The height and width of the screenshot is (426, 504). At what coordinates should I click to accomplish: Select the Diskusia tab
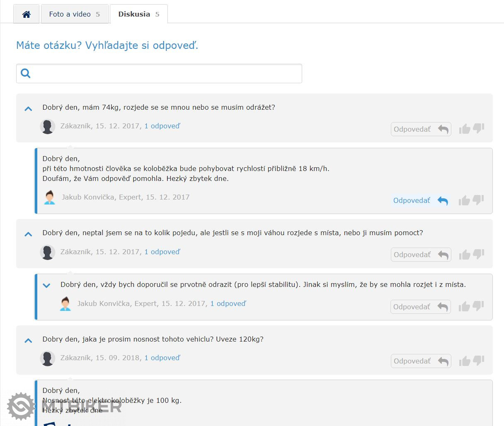tap(138, 14)
